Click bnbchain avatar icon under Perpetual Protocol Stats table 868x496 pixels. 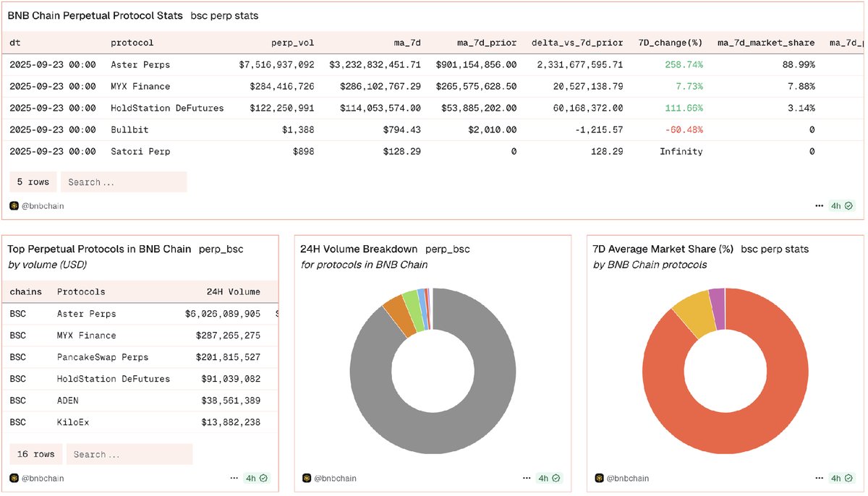coord(14,205)
